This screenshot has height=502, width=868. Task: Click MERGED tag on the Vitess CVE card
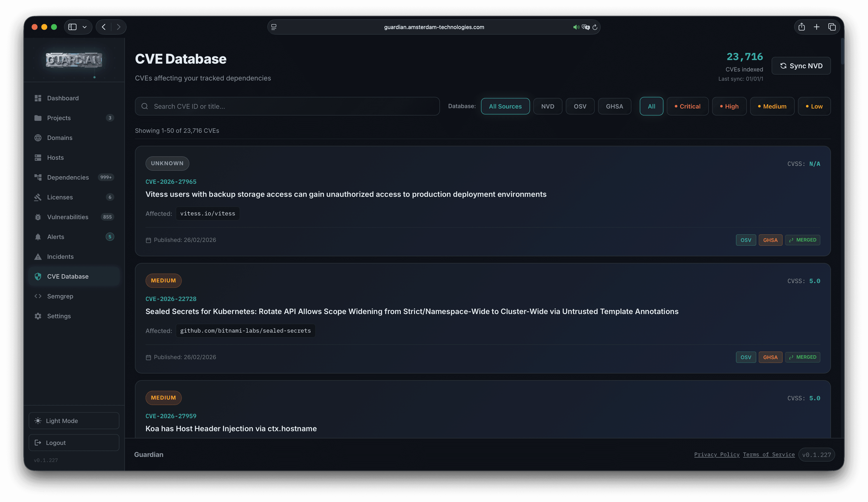click(802, 240)
